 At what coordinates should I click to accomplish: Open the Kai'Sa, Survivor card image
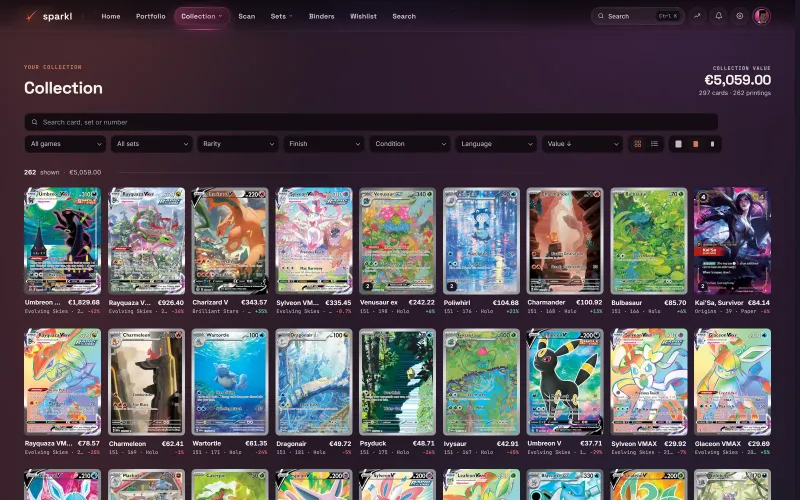pos(733,241)
